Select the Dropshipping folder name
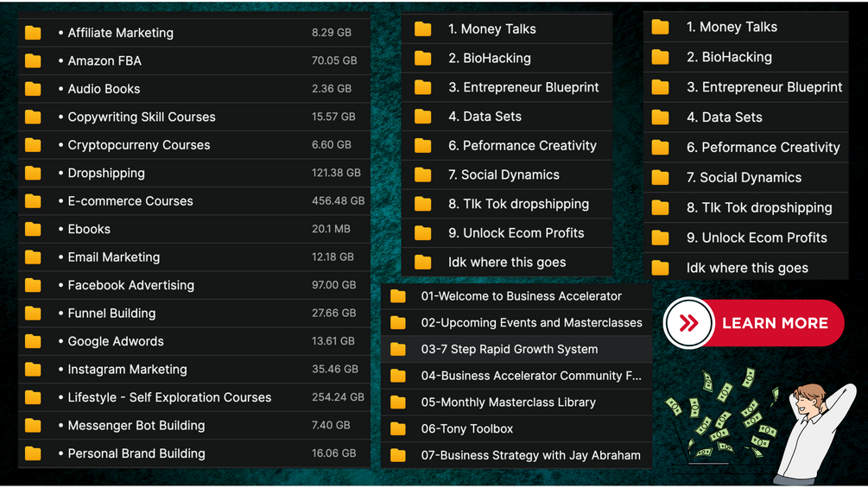868x488 pixels. [105, 174]
